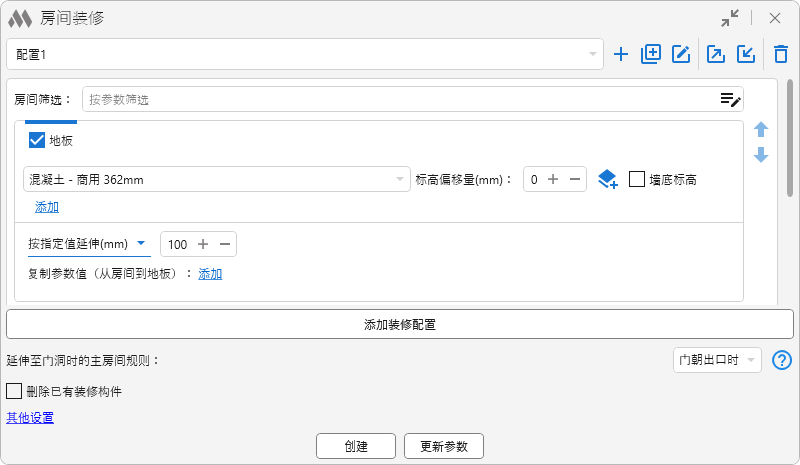Click the import configuration icon
800x465 pixels.
tap(746, 55)
